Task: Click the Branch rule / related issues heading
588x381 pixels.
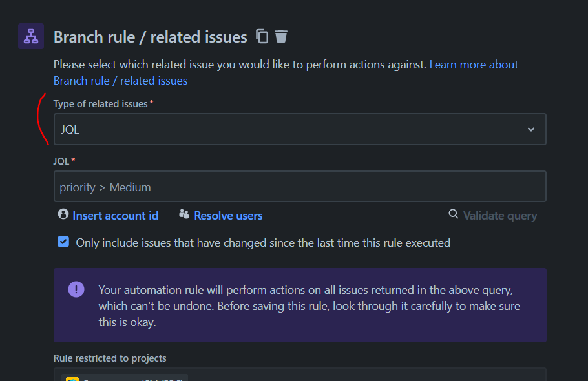Action: [150, 37]
